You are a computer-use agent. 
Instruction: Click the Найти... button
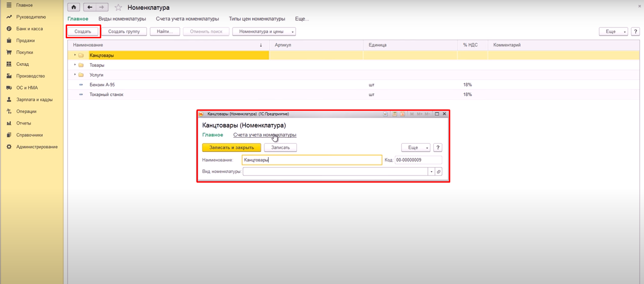(165, 31)
